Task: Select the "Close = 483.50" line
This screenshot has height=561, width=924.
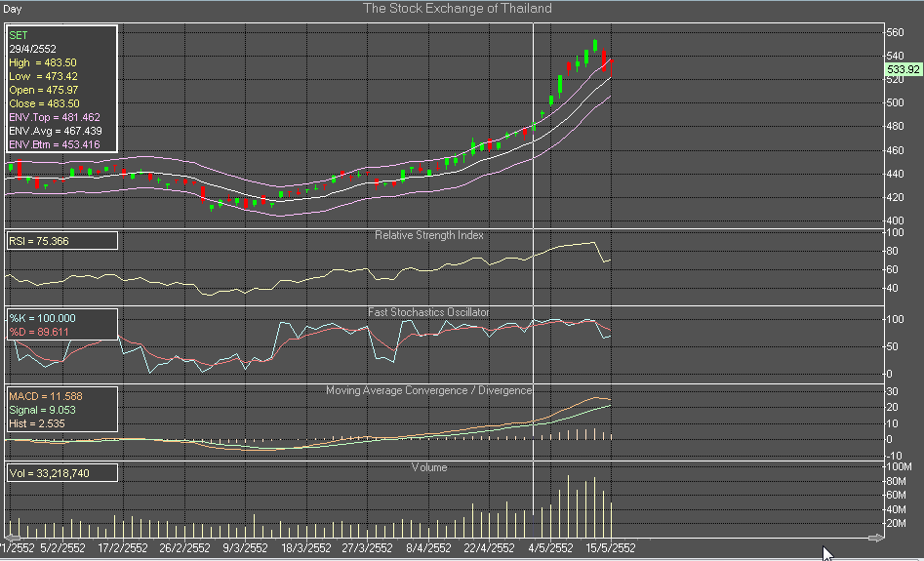Action: click(43, 103)
